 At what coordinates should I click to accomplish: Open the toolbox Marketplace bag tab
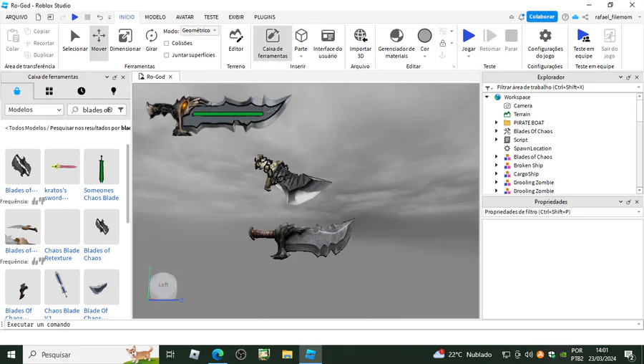17,91
